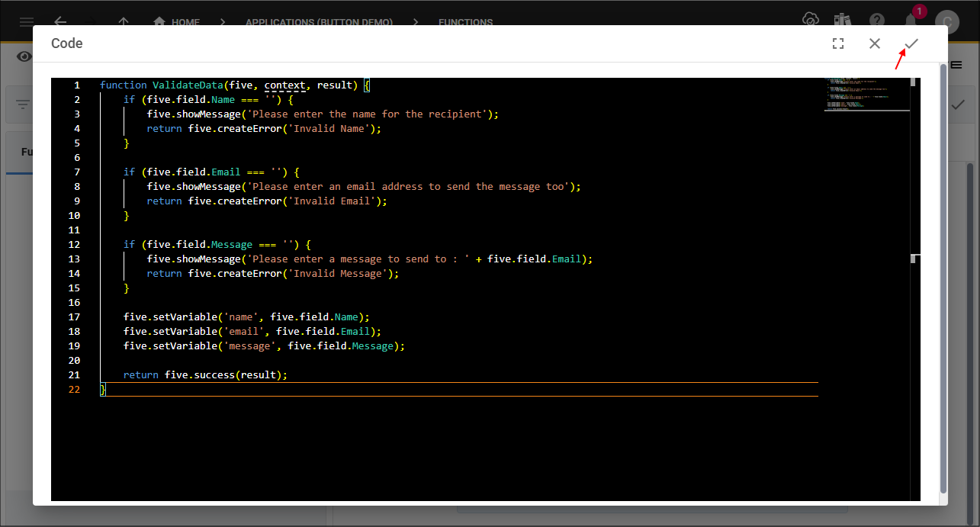The height and width of the screenshot is (527, 980).
Task: Click line number 20 in the gutter
Action: pyautogui.click(x=74, y=361)
